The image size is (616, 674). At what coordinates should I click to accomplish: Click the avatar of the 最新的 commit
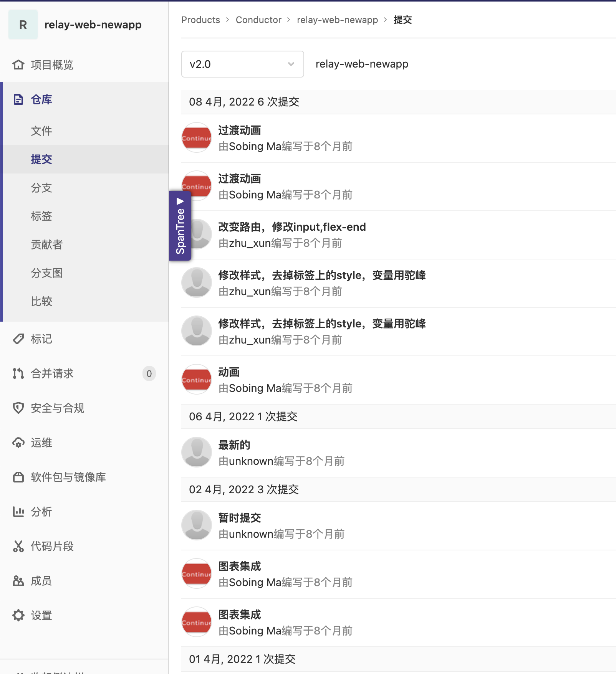point(197,452)
